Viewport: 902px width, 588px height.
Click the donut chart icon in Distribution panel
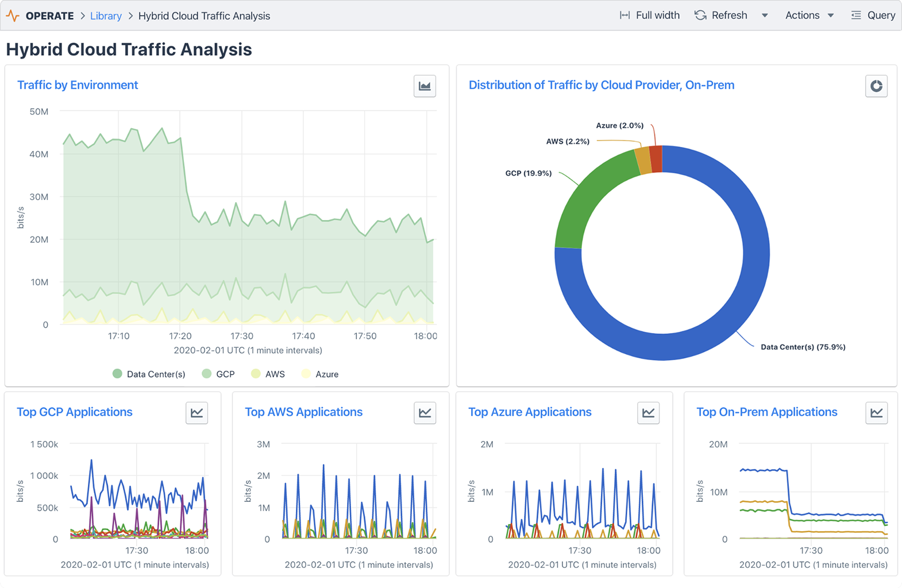tap(876, 86)
